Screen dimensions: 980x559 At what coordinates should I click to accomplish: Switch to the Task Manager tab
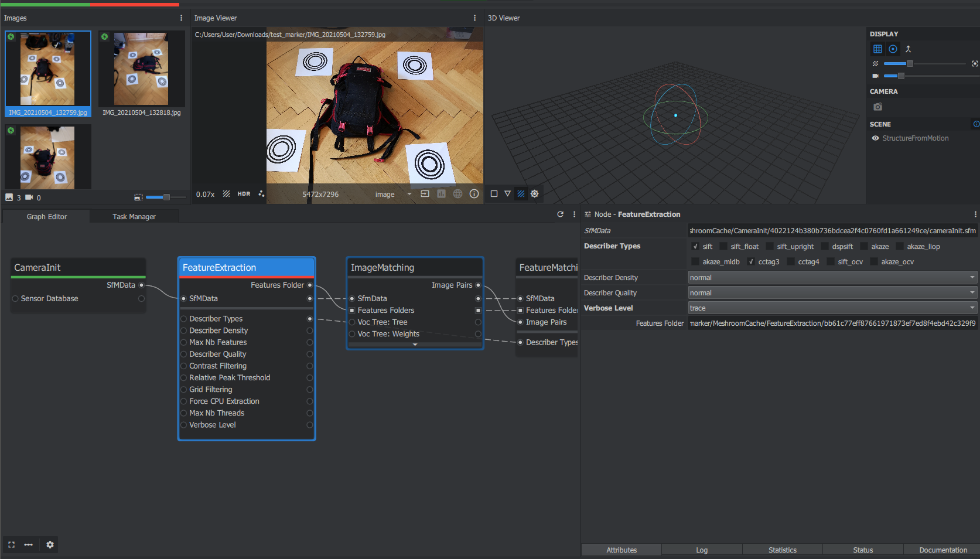tap(134, 217)
